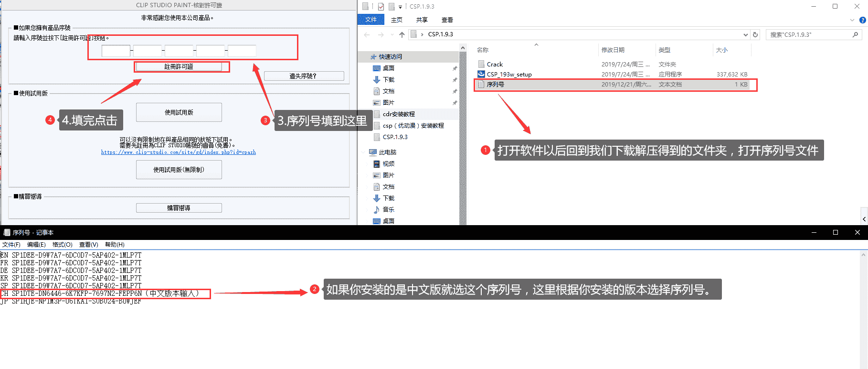The height and width of the screenshot is (369, 868).
Task: Open the quick access toolbar customize dropdown
Action: click(400, 7)
